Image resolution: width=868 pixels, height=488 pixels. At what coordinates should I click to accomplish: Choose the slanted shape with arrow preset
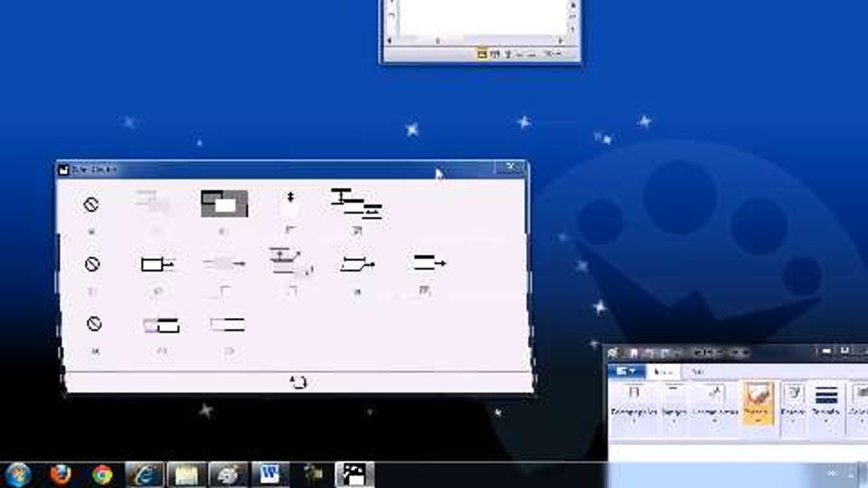[357, 264]
